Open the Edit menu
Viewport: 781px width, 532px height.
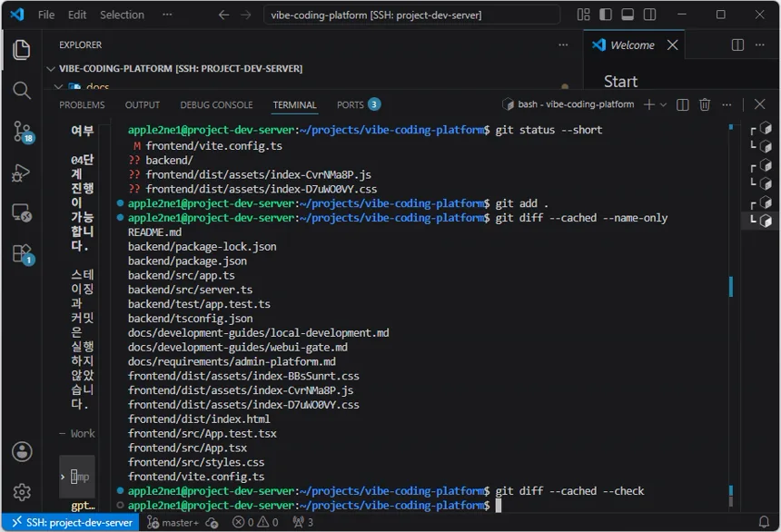coord(77,15)
